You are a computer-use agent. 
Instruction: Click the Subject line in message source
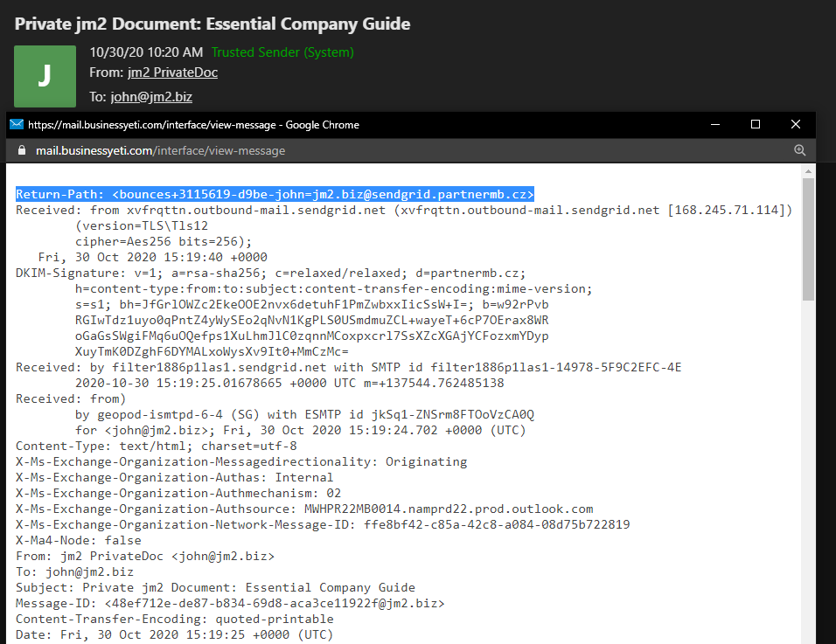pyautogui.click(x=215, y=587)
